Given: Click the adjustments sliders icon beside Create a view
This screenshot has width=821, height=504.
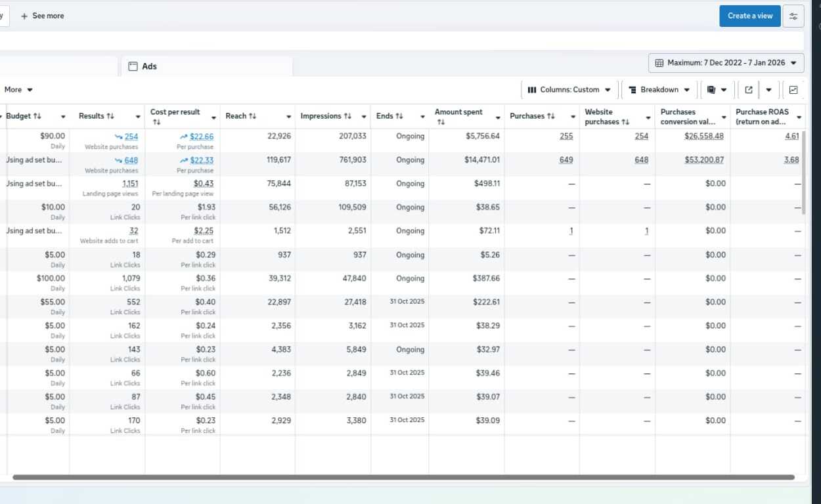Looking at the screenshot, I should pyautogui.click(x=793, y=16).
